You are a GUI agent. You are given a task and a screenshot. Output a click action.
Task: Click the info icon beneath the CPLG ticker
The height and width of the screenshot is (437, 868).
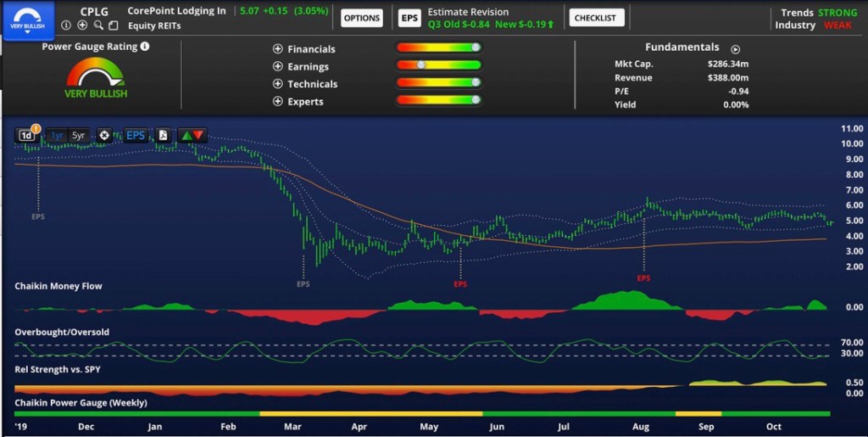click(67, 25)
